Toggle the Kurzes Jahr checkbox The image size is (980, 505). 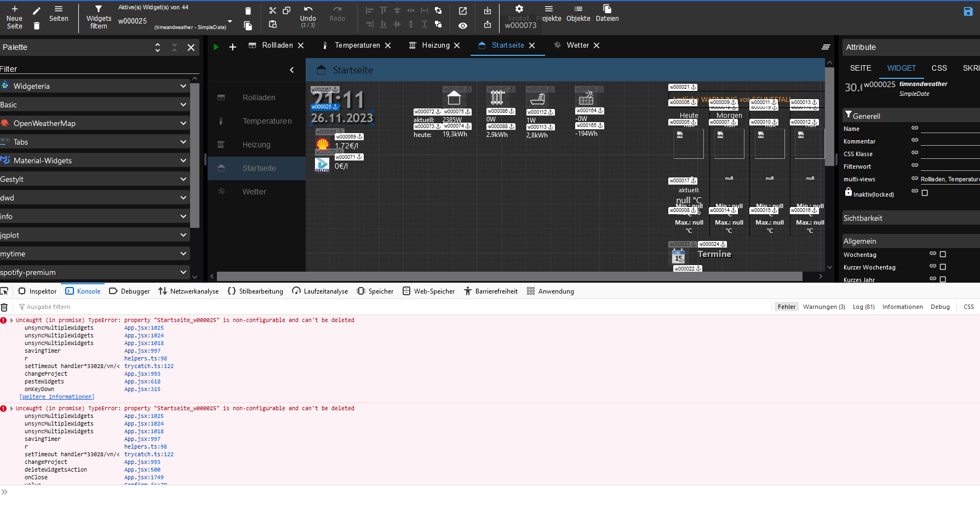pos(943,279)
